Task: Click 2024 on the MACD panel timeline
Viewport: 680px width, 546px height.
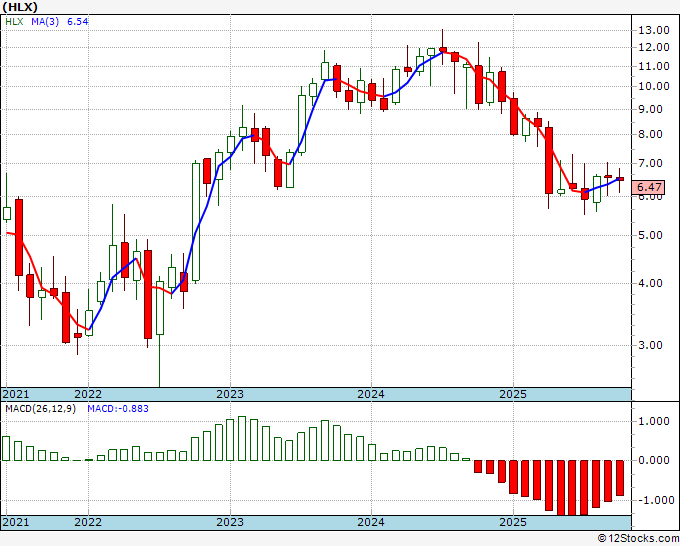Action: tap(371, 522)
